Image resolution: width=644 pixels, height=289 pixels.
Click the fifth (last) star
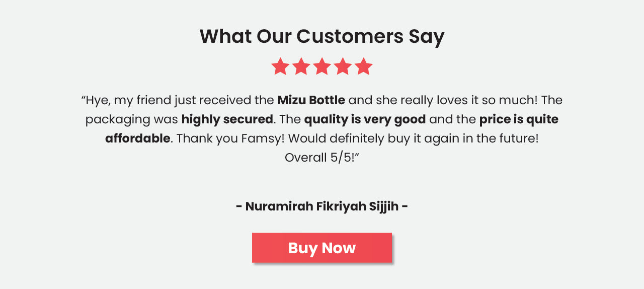pos(363,66)
